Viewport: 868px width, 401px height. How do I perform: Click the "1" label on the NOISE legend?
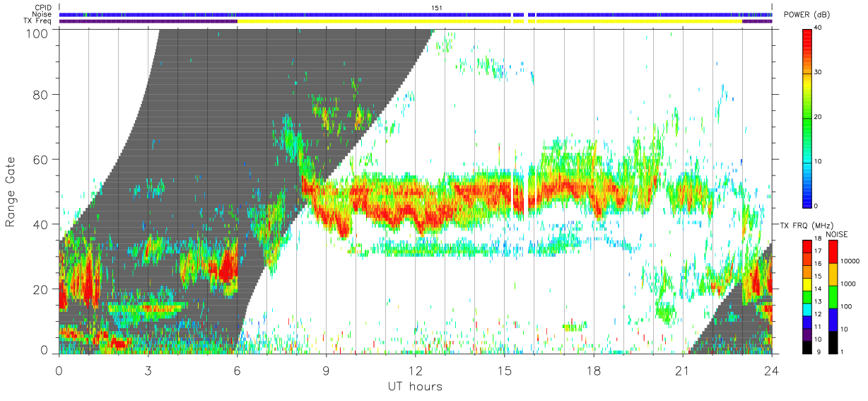[x=843, y=351]
